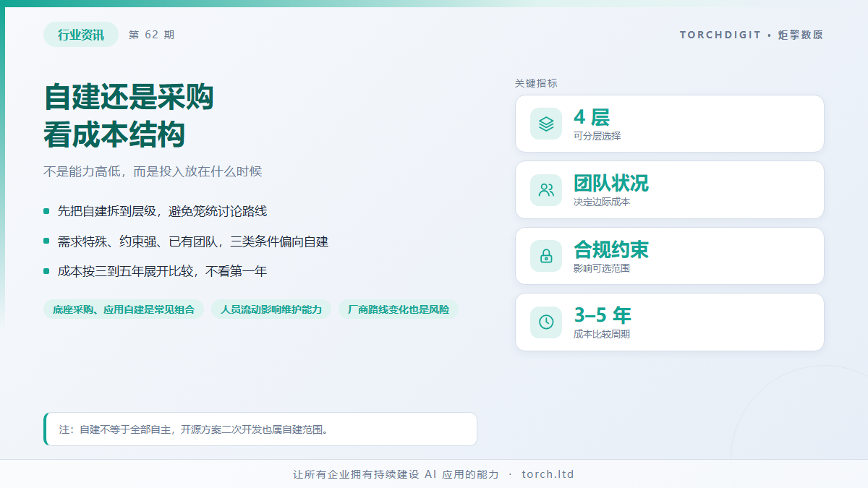The height and width of the screenshot is (488, 868).
Task: Click bullet 成本按三到五年展开比较，不看第一年
Action: pos(162,272)
